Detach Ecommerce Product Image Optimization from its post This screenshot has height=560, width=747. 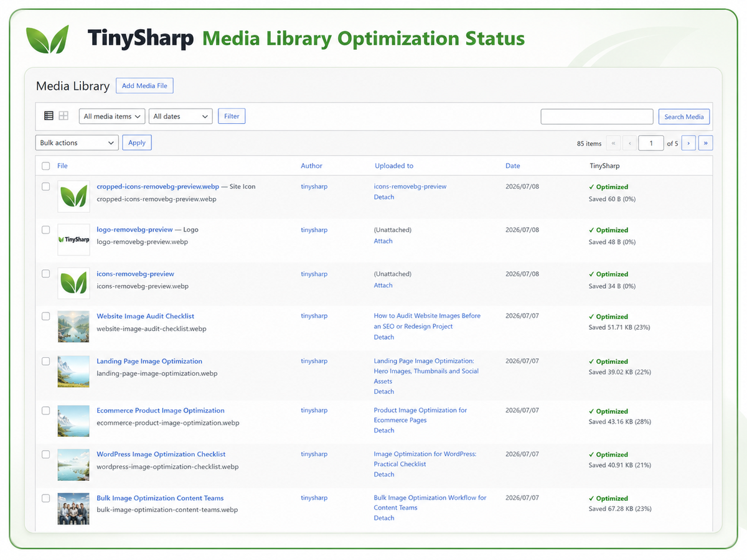click(384, 431)
